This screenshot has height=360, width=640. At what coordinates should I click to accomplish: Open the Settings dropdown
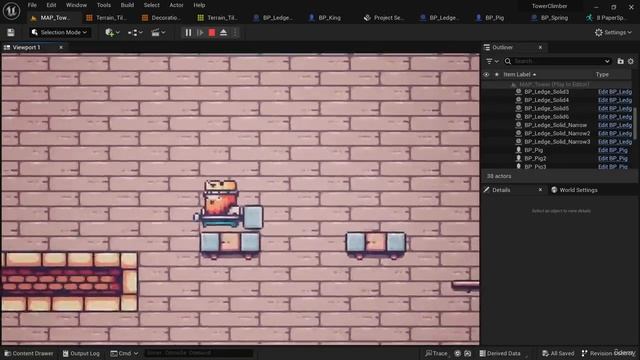click(x=613, y=32)
